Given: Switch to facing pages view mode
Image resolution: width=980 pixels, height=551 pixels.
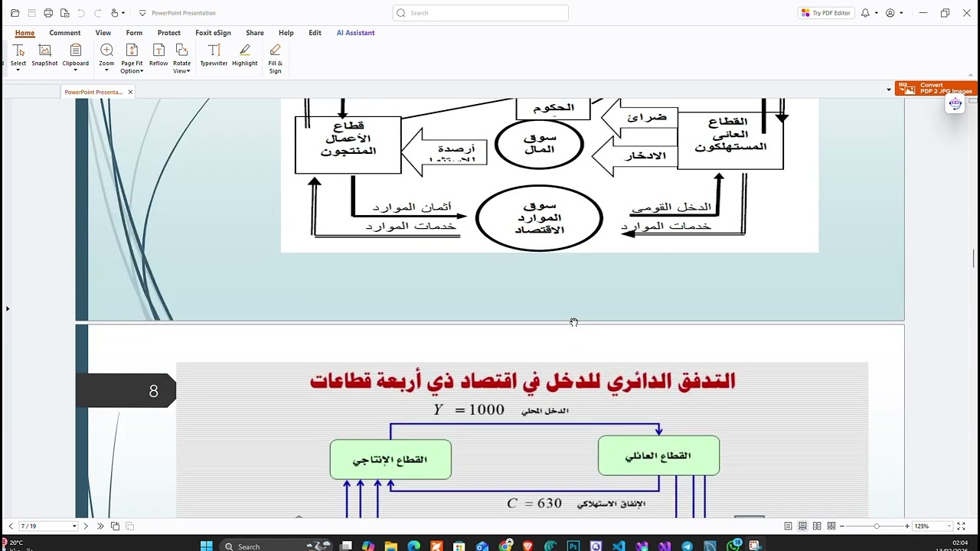Looking at the screenshot, I should click(x=817, y=526).
